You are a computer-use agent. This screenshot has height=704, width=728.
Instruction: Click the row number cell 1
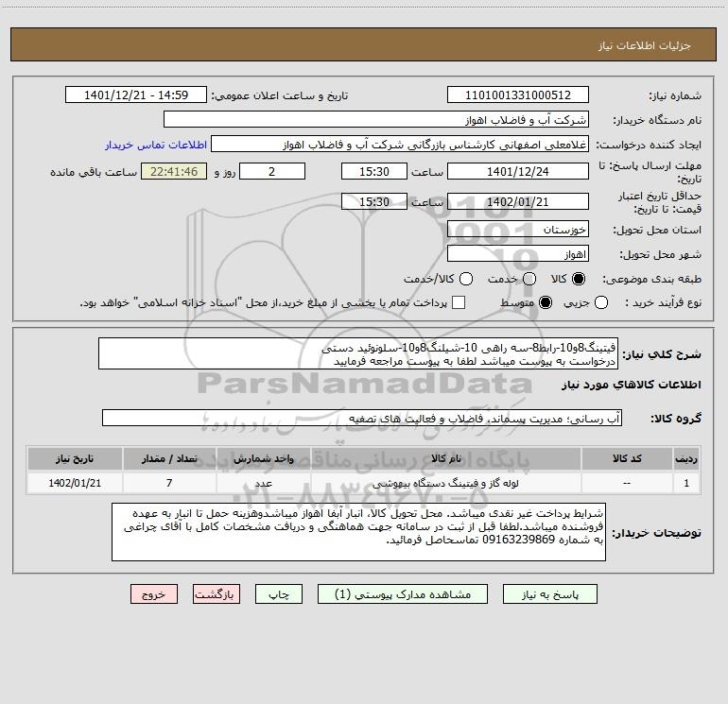tap(686, 483)
